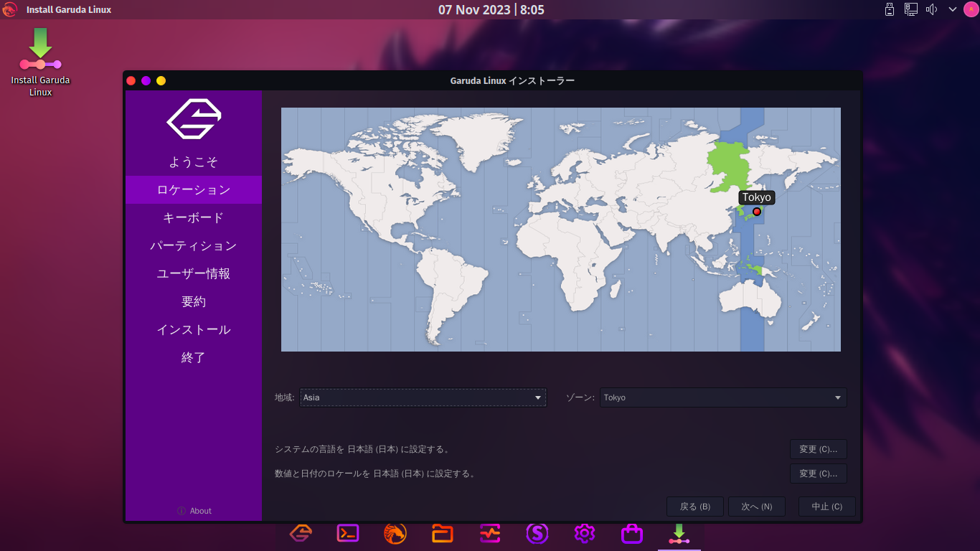Click the Garuda dragon logo in top bar
The image size is (980, 551).
pyautogui.click(x=9, y=10)
